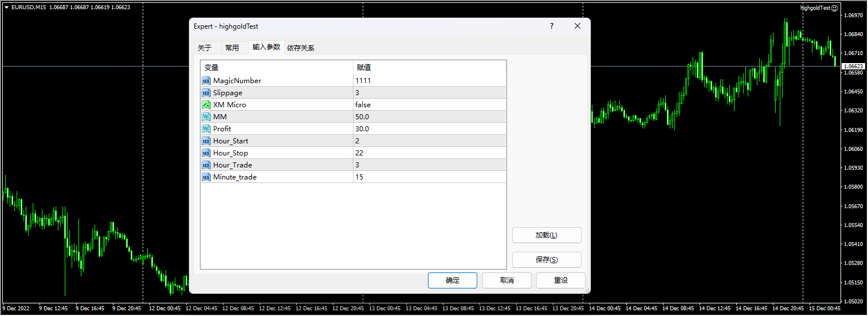Select the Minute_trade value 15

point(359,177)
